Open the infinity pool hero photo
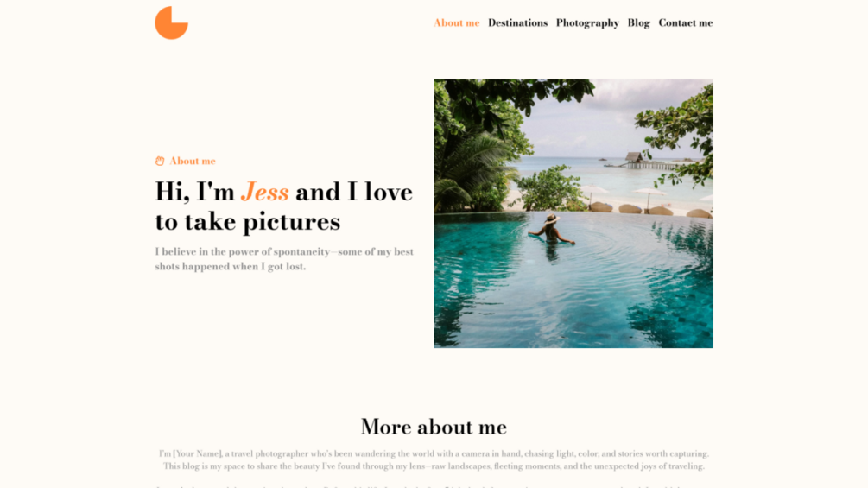The image size is (868, 488). point(573,213)
